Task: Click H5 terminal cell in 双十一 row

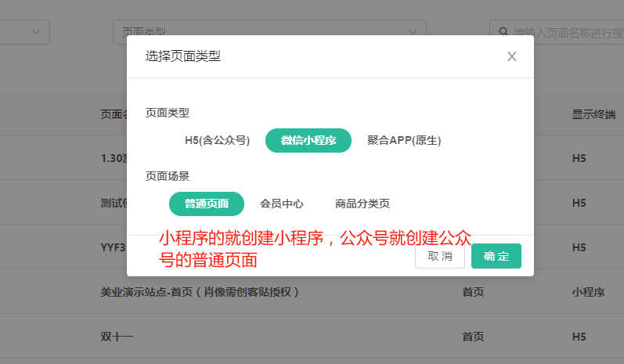Action: (579, 337)
